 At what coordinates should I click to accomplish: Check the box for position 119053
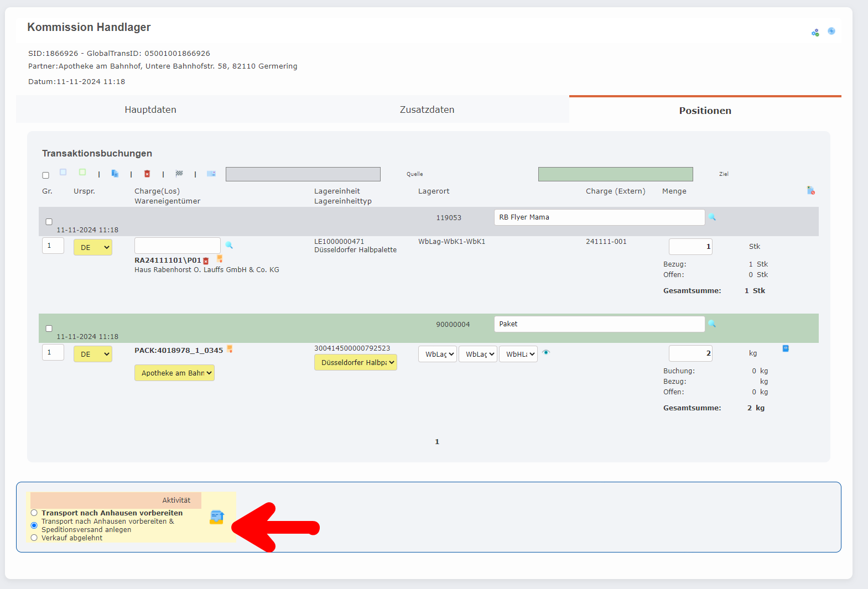pyautogui.click(x=49, y=222)
